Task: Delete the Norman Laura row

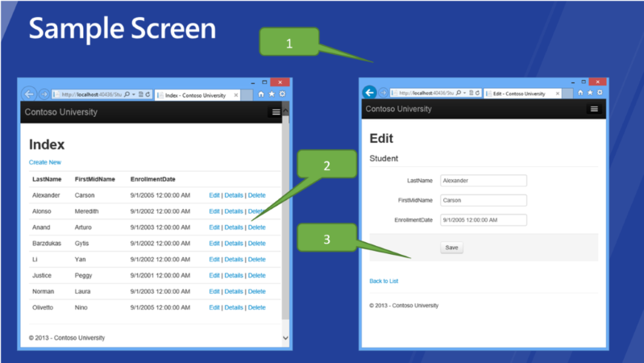Action: [256, 291]
